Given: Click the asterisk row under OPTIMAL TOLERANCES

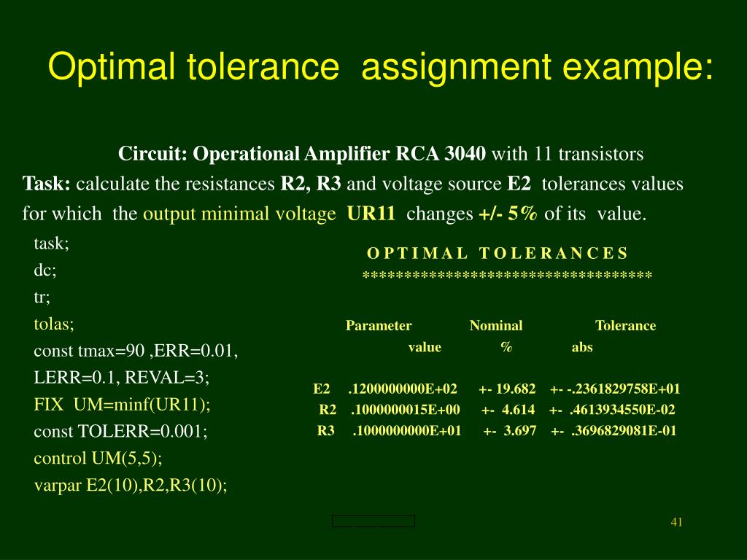Looking at the screenshot, I should [x=508, y=276].
